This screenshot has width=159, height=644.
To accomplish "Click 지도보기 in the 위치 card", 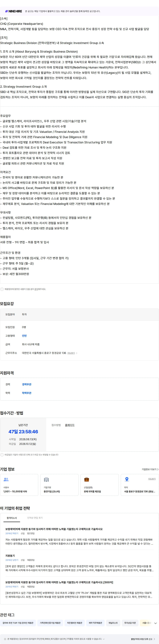I will (152, 479).
